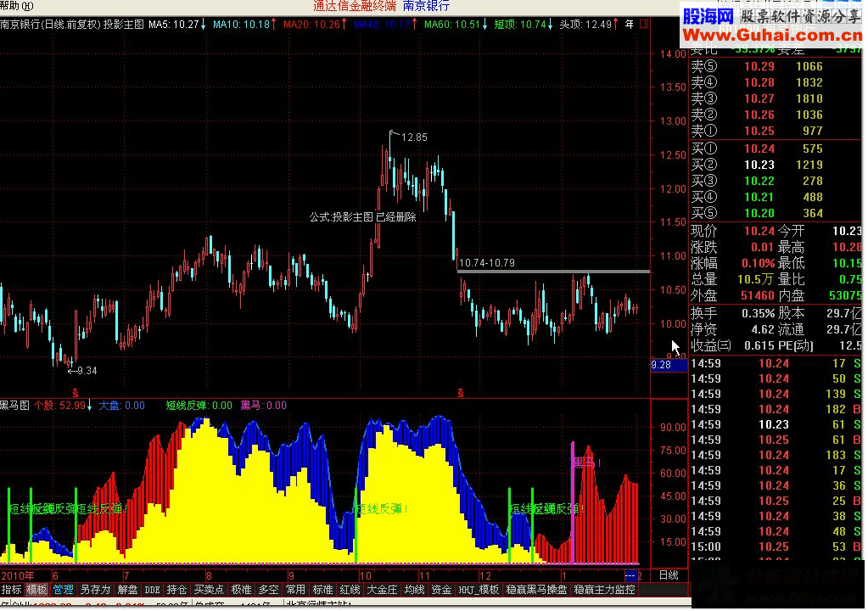Click the 公式:投影主图 已经删除 notice
The width and height of the screenshot is (868, 611).
click(x=362, y=217)
